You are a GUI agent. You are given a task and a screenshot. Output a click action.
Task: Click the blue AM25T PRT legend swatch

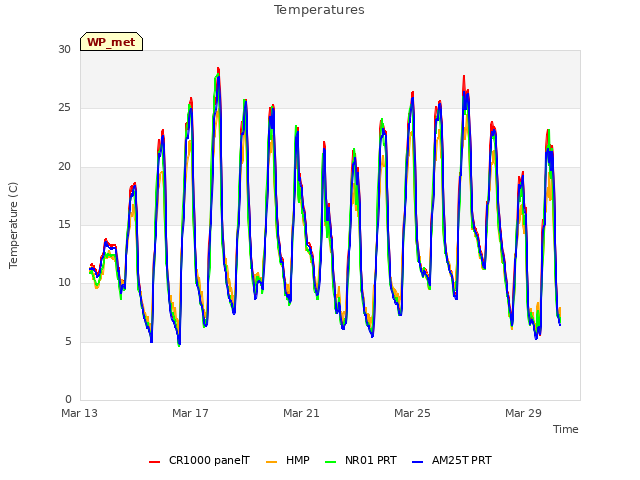click(418, 462)
